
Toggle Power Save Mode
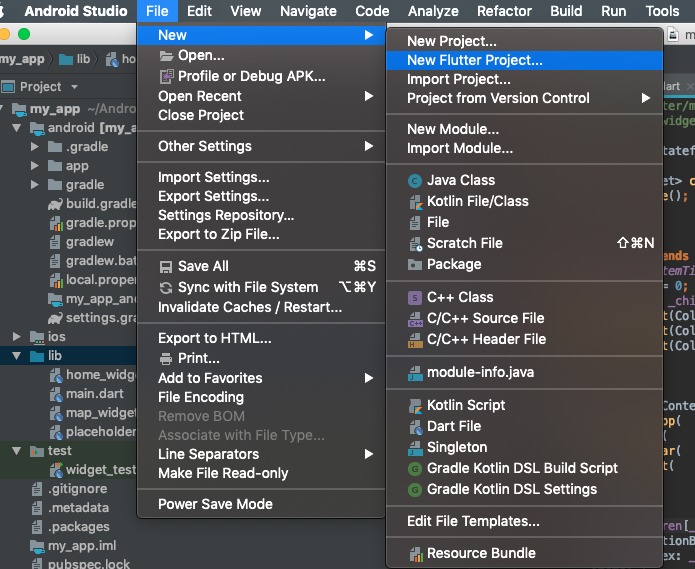(x=261, y=504)
